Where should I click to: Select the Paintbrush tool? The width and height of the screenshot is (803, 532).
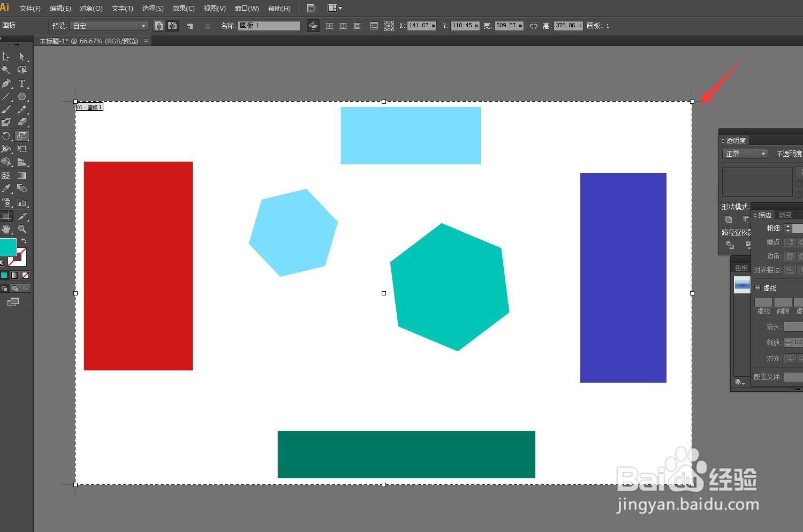6,110
